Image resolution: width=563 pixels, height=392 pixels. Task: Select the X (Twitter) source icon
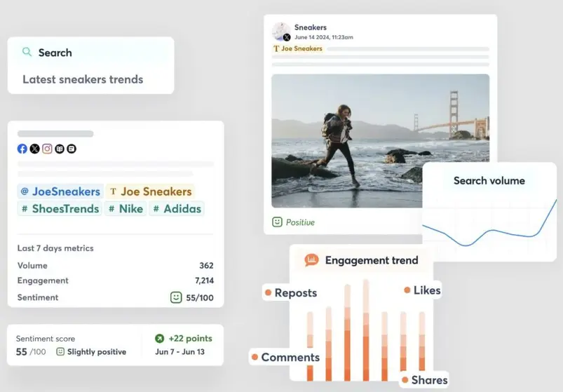click(34, 149)
